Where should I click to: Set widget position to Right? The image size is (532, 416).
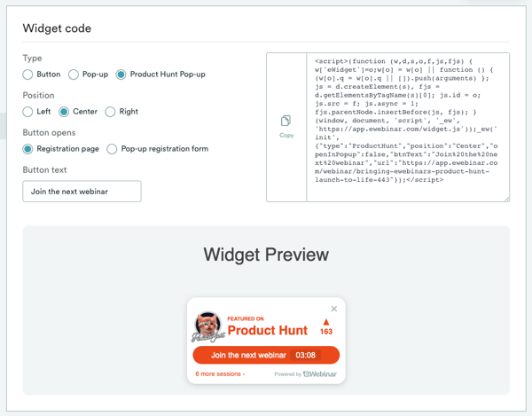(x=110, y=112)
